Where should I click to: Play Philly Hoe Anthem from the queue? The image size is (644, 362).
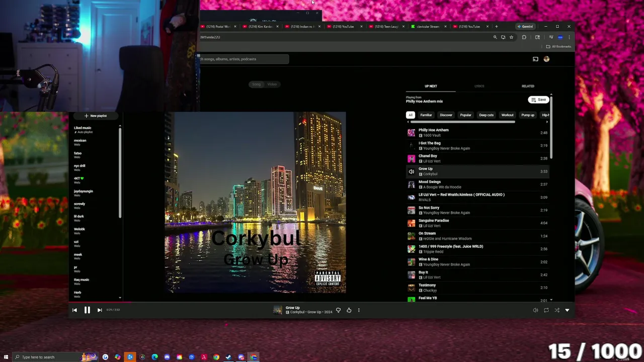click(x=477, y=133)
